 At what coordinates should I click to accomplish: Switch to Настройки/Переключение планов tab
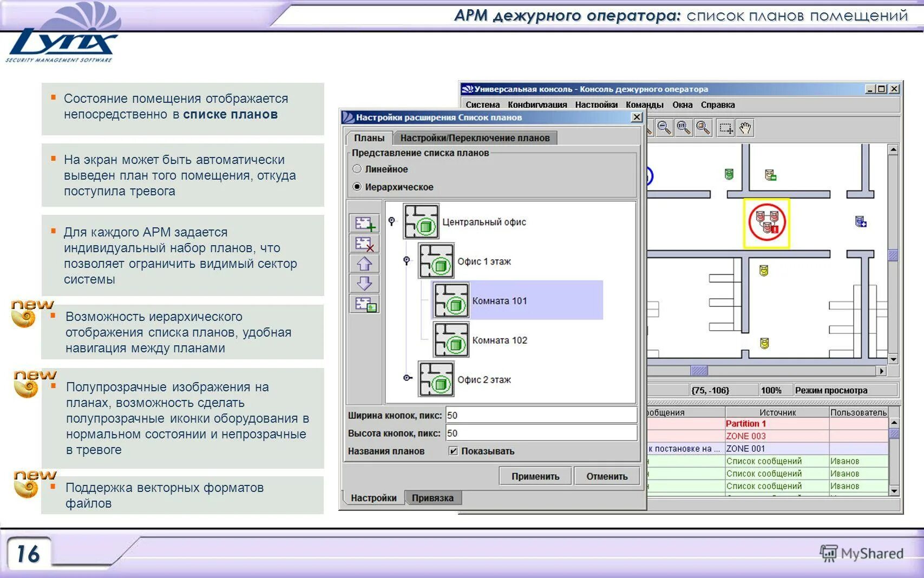point(475,138)
